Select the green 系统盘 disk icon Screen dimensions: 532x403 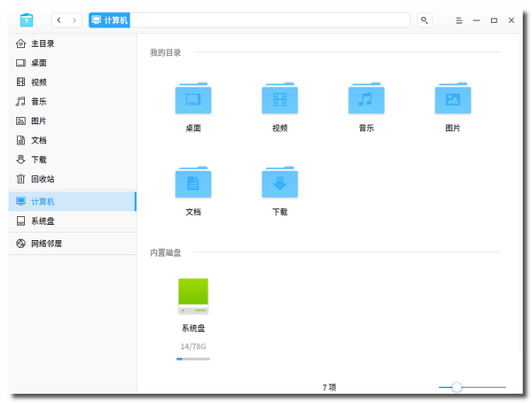coord(193,296)
